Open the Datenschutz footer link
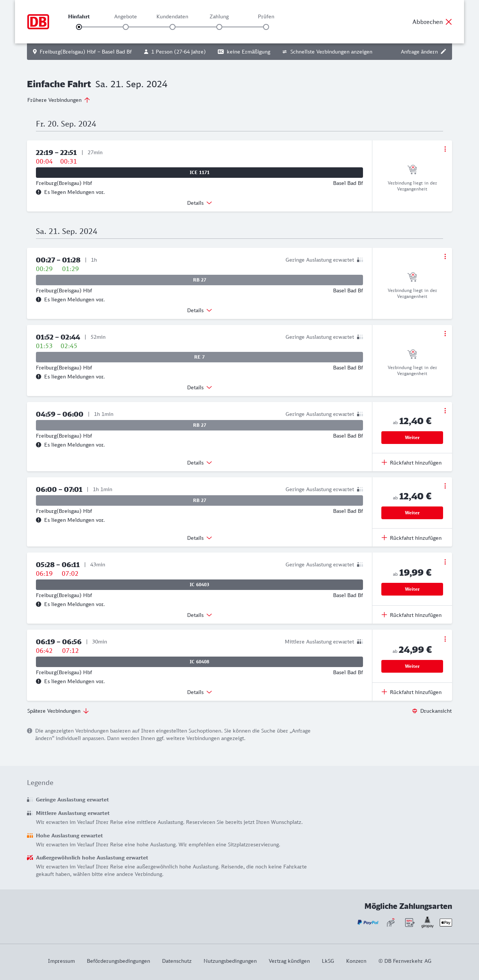The height and width of the screenshot is (980, 479). [177, 961]
